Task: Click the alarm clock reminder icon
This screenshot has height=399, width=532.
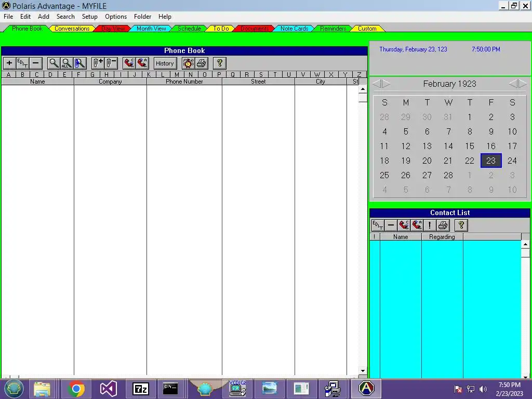Action: (x=188, y=63)
